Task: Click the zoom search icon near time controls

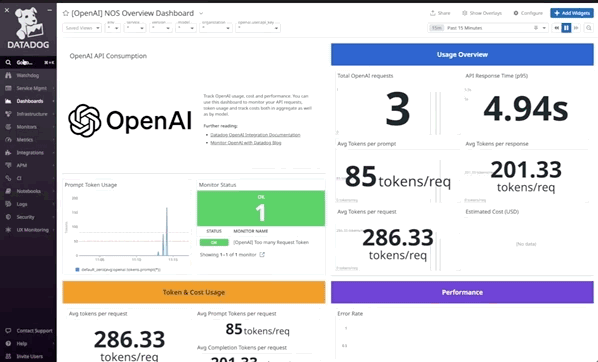Action: click(x=589, y=28)
